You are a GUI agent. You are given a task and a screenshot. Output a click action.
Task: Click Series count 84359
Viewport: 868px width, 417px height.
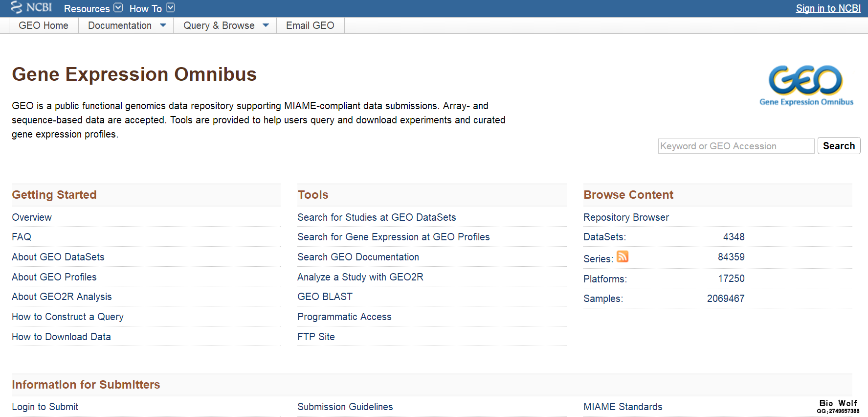(731, 257)
